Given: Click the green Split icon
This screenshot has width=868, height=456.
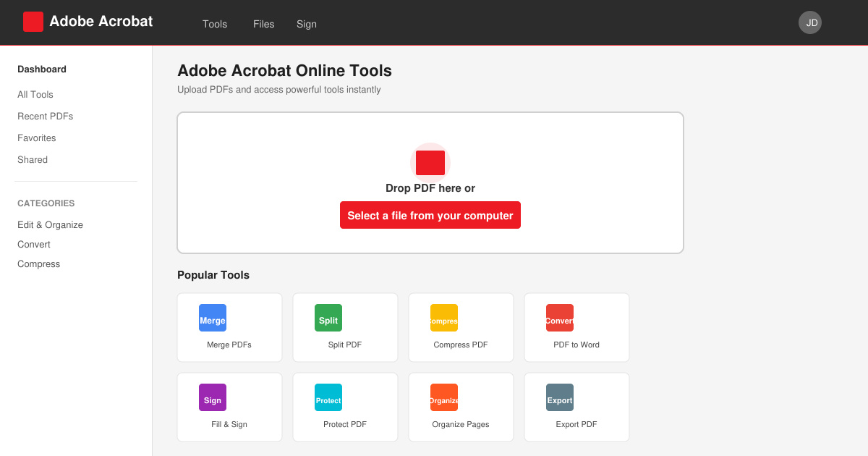Looking at the screenshot, I should click(x=328, y=318).
